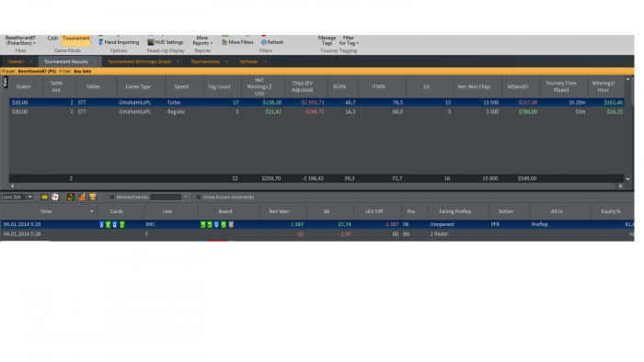Sort hands by Equity % column
The width and height of the screenshot is (644, 362).
pos(611,211)
